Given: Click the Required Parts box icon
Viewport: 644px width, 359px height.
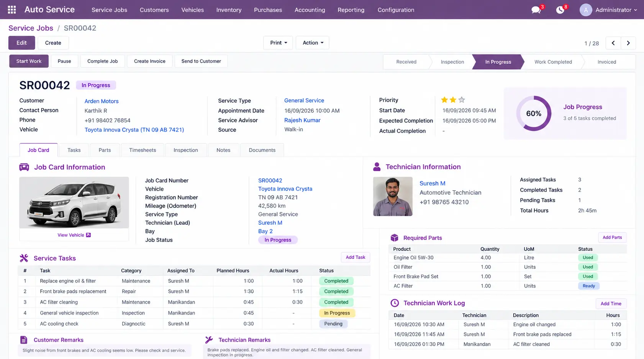Looking at the screenshot, I should pos(394,238).
